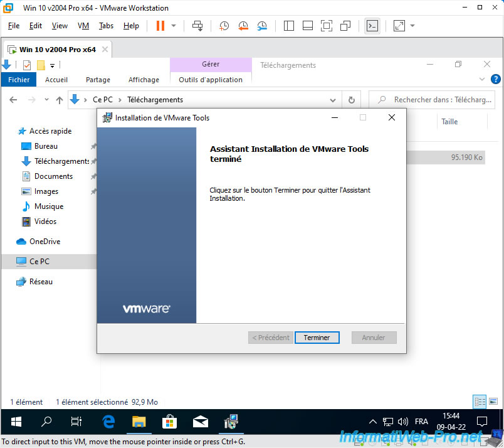Toggle the thumbnail bar icon
This screenshot has height=448, width=504.
308,26
